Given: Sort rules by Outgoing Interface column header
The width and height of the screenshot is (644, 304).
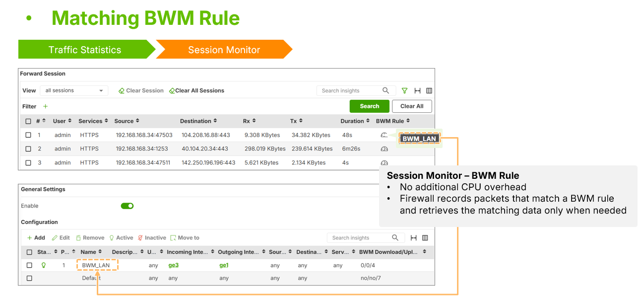Looking at the screenshot, I should (x=242, y=252).
